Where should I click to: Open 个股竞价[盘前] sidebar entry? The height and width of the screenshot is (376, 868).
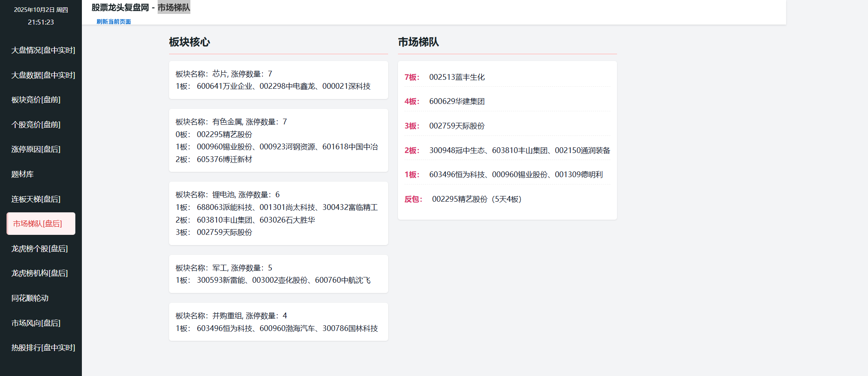click(x=36, y=125)
